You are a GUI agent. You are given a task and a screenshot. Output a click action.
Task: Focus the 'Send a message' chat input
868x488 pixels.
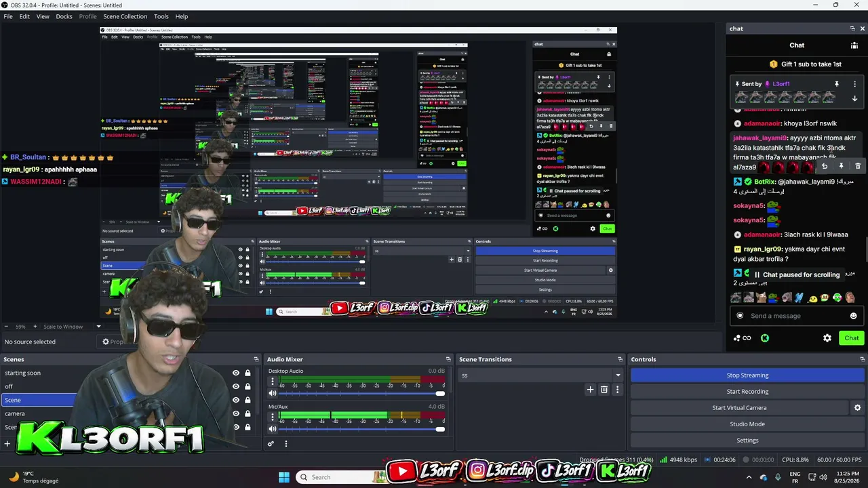pyautogui.click(x=795, y=316)
